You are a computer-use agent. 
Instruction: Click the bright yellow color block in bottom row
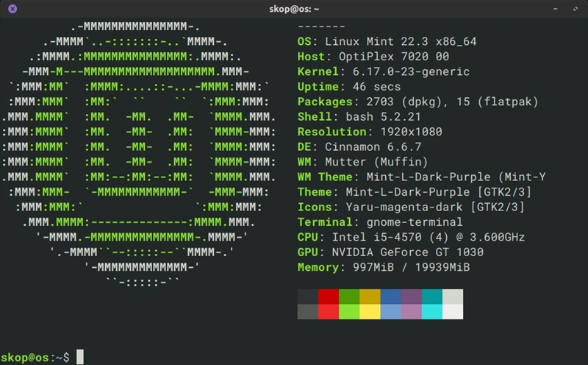click(x=370, y=312)
